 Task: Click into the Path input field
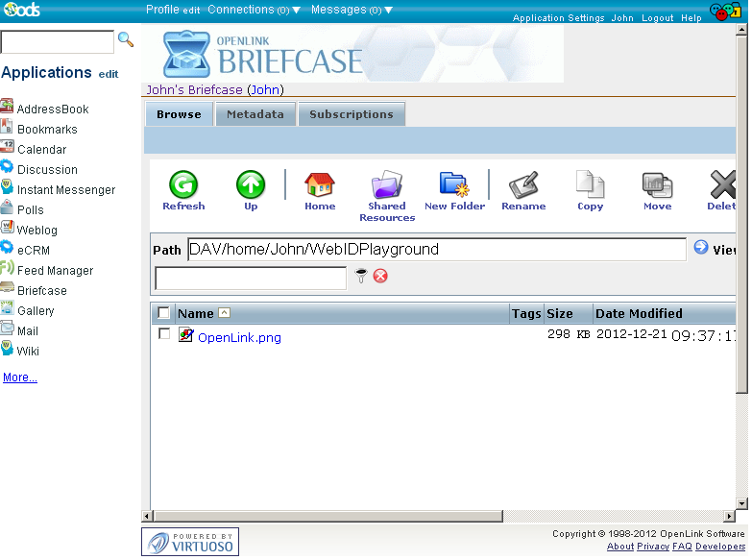436,250
